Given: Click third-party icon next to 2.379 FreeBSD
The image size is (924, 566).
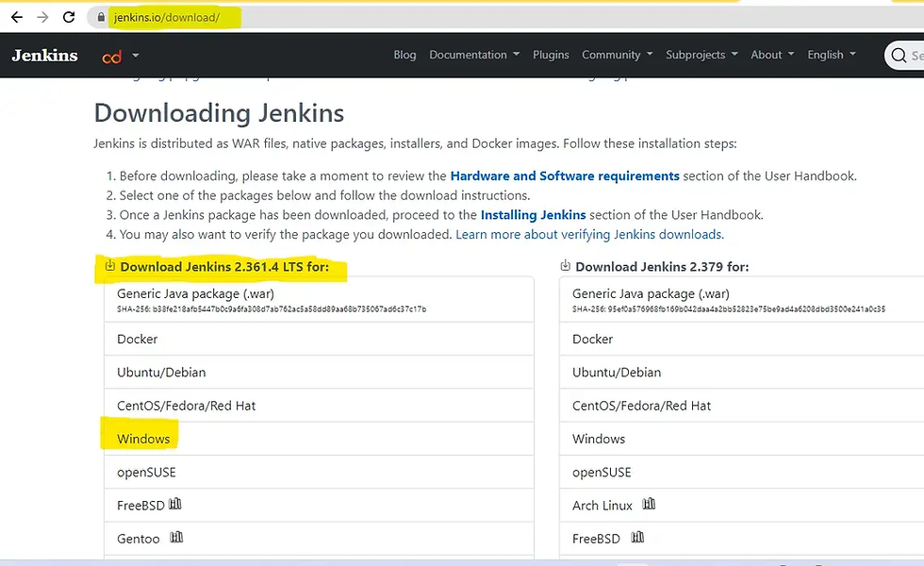Looking at the screenshot, I should tap(637, 537).
